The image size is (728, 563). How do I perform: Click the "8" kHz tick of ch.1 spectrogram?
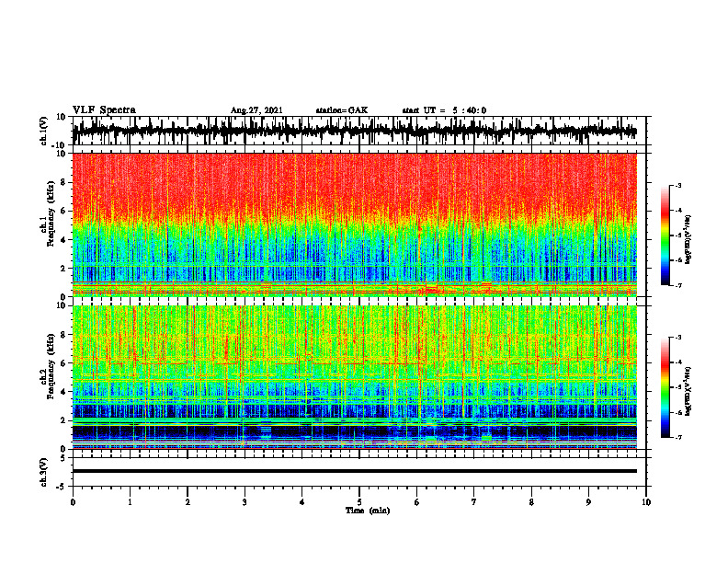[x=63, y=182]
